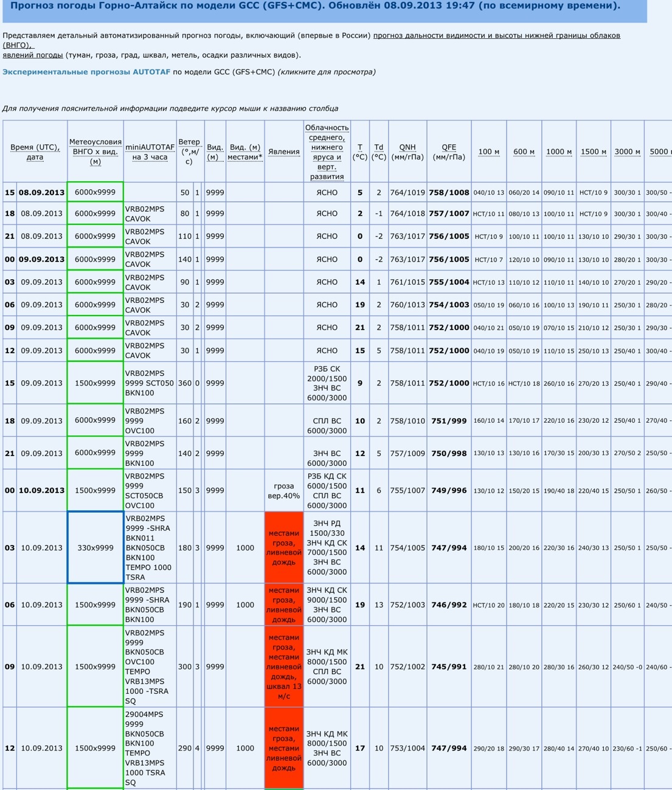This screenshot has height=790, width=672.
Task: Select the QFE (мм/гПа) column header
Action: pos(449,152)
